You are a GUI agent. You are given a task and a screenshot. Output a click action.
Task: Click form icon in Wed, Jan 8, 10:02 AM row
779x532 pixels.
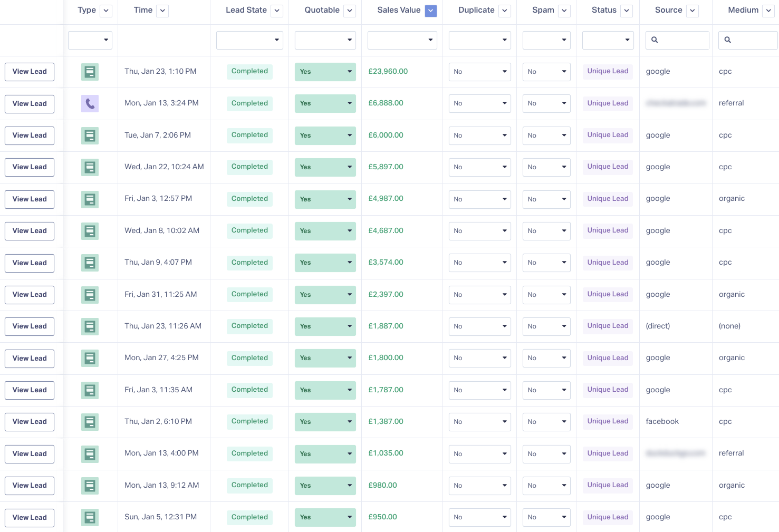point(90,231)
